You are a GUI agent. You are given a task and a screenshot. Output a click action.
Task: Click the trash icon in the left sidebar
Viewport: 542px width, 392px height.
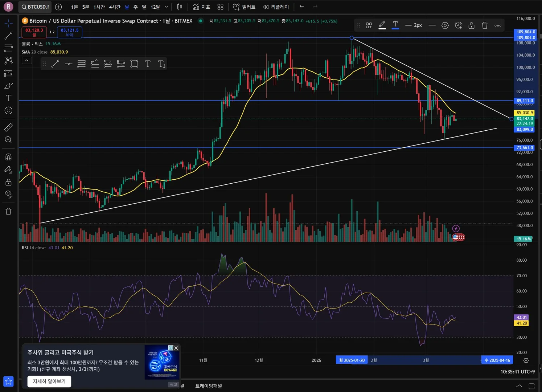point(8,211)
